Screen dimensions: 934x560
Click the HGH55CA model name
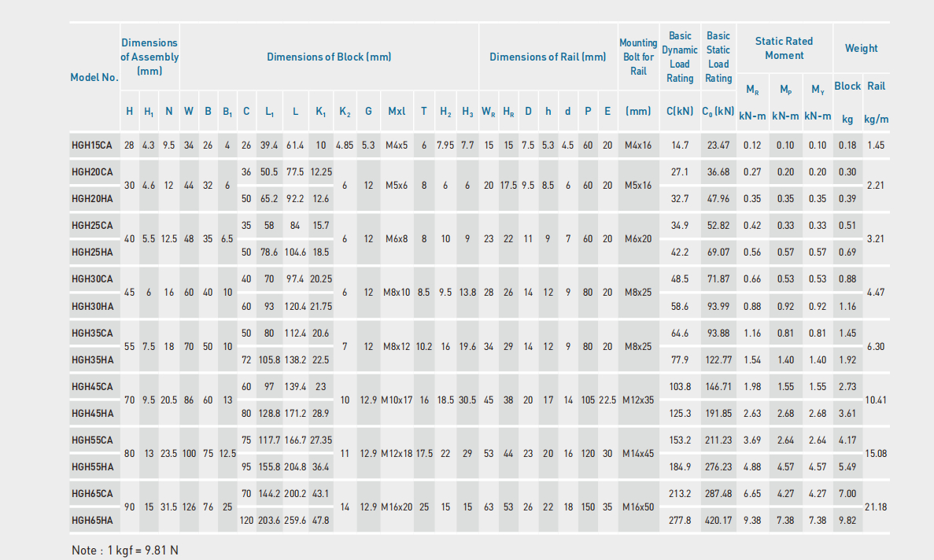(x=92, y=440)
